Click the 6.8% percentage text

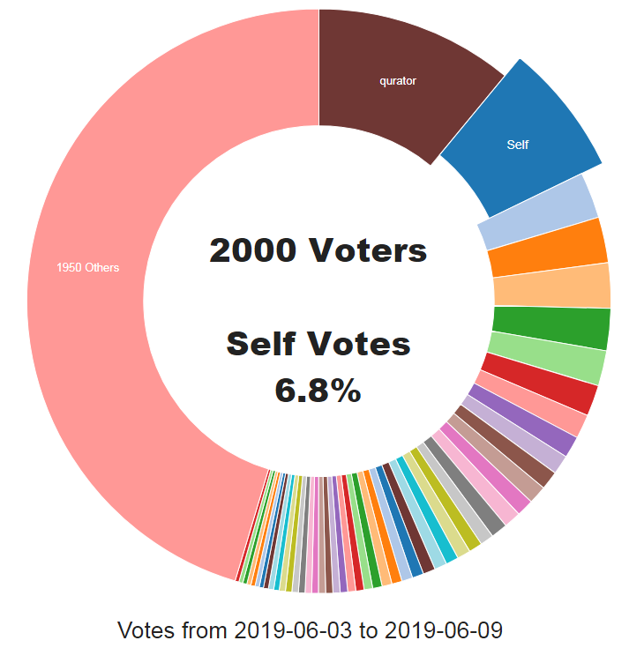pyautogui.click(x=318, y=390)
